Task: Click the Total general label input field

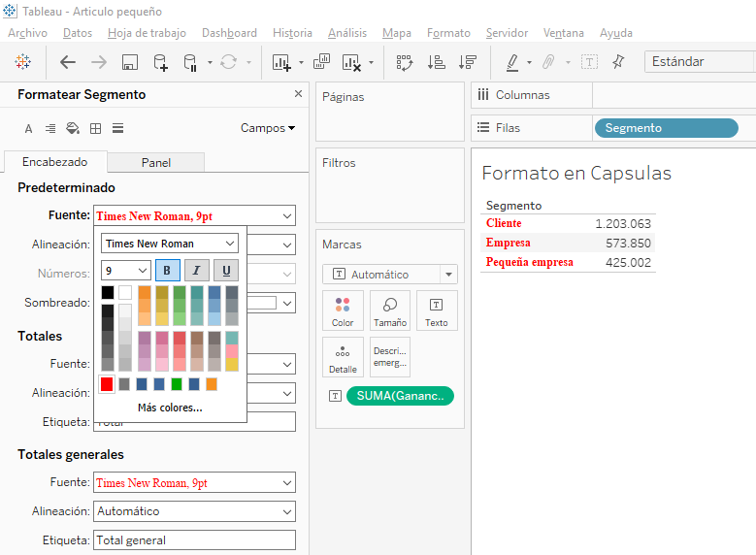Action: coord(194,540)
